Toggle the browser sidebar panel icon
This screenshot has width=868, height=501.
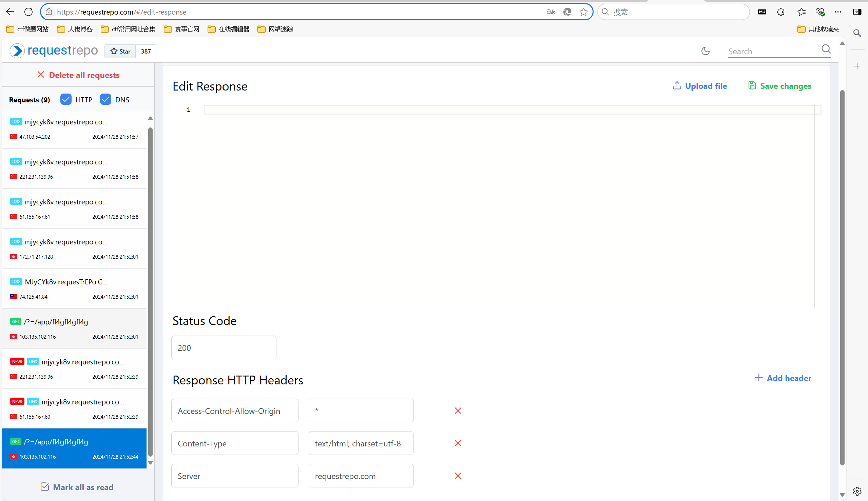coord(857,12)
